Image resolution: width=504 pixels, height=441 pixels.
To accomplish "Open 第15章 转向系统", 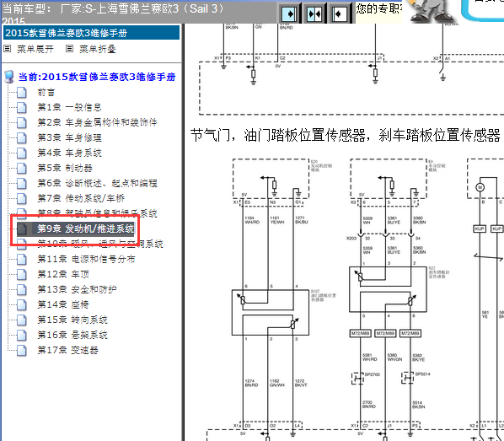I will point(72,320).
